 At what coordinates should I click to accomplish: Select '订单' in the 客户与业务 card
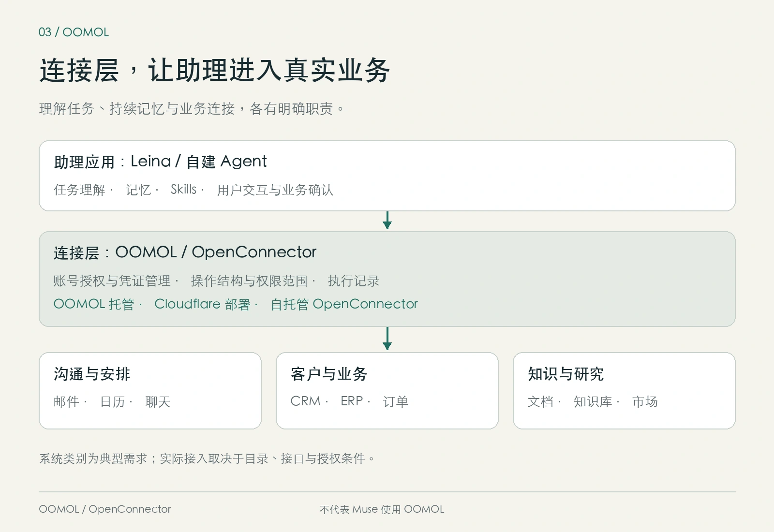coord(396,401)
